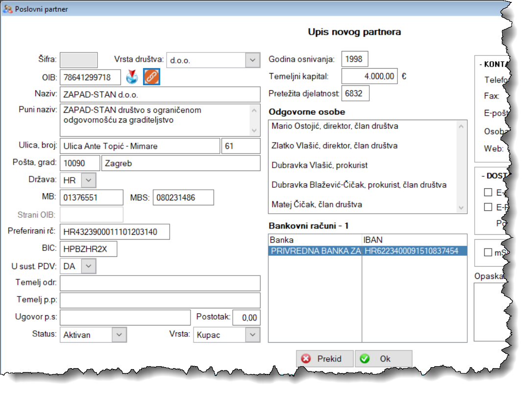Click the scroll up arrow in Puni naziv box
Screen dimensions: 532x399
pyautogui.click(x=254, y=111)
